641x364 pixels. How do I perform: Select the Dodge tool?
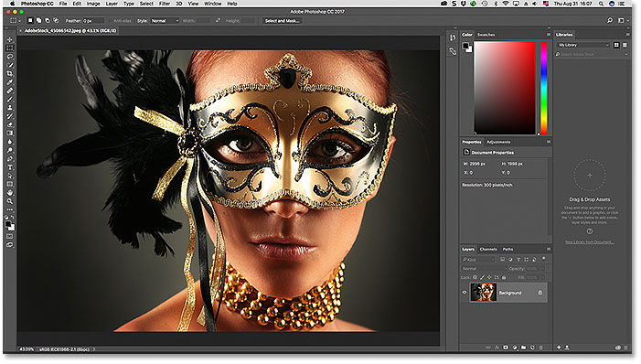coord(10,151)
